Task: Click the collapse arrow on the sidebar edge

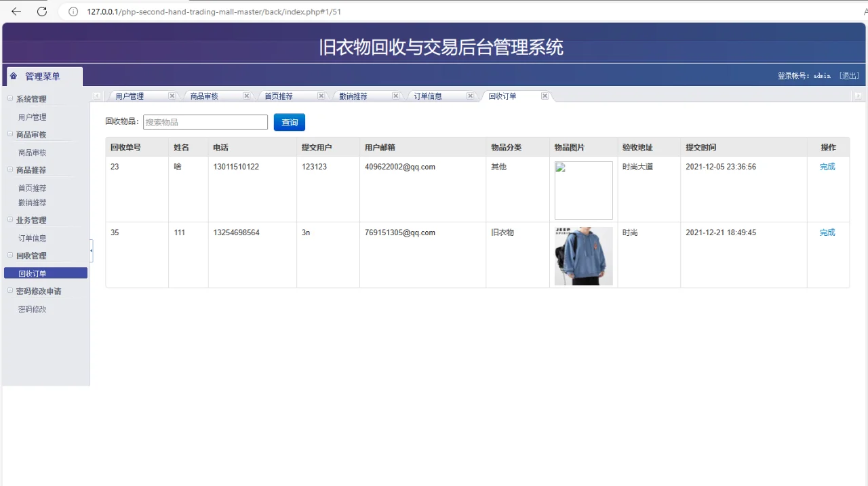Action: pyautogui.click(x=91, y=251)
